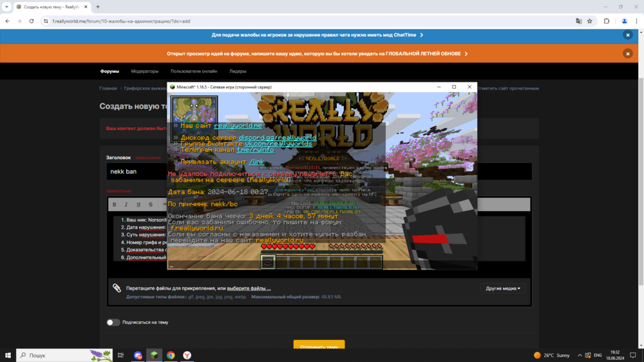This screenshot has height=362, width=644.
Task: Click the paperclip attachment icon
Action: [117, 288]
